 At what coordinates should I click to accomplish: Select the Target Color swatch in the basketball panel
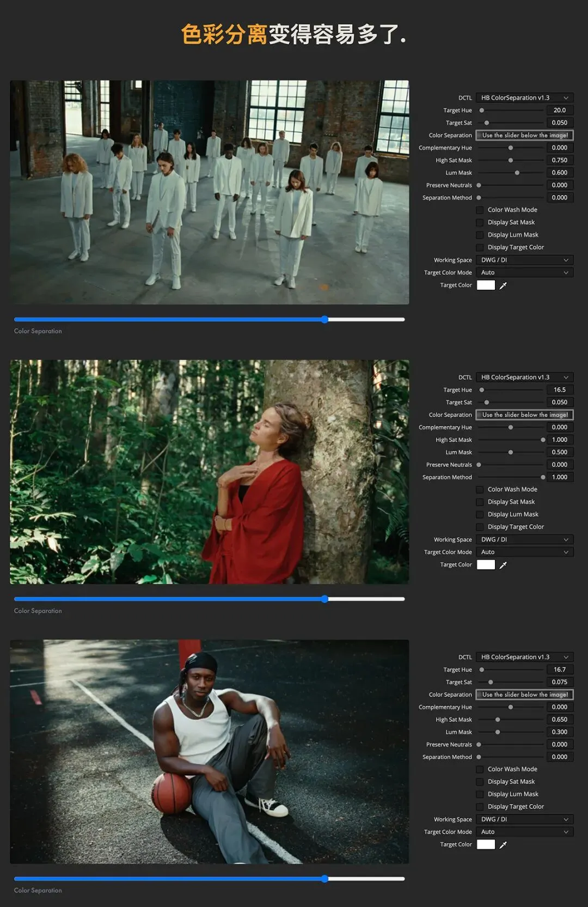(x=486, y=845)
